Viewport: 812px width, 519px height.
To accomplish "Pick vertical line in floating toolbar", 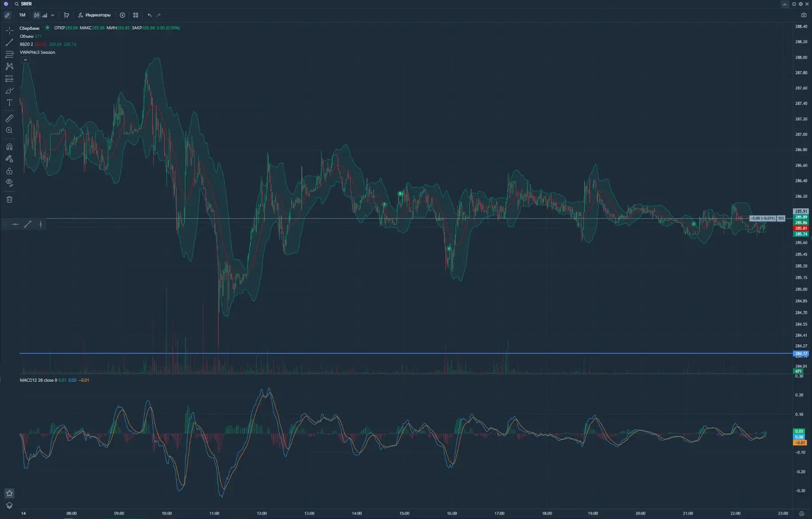I will 41,224.
